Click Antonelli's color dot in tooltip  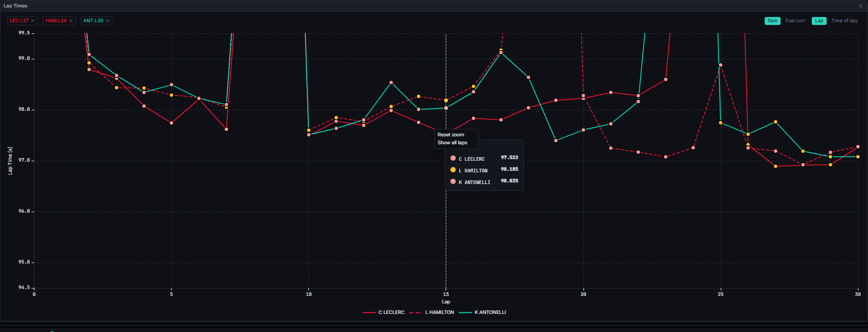[x=453, y=181]
